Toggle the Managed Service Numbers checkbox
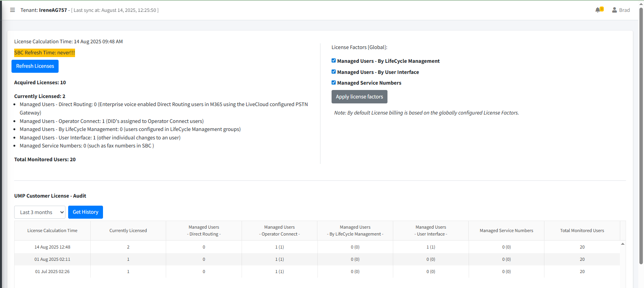 coord(333,82)
